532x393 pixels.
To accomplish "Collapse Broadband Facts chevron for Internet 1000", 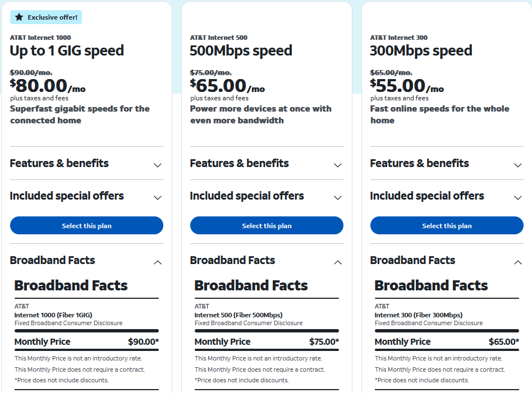I will (158, 262).
